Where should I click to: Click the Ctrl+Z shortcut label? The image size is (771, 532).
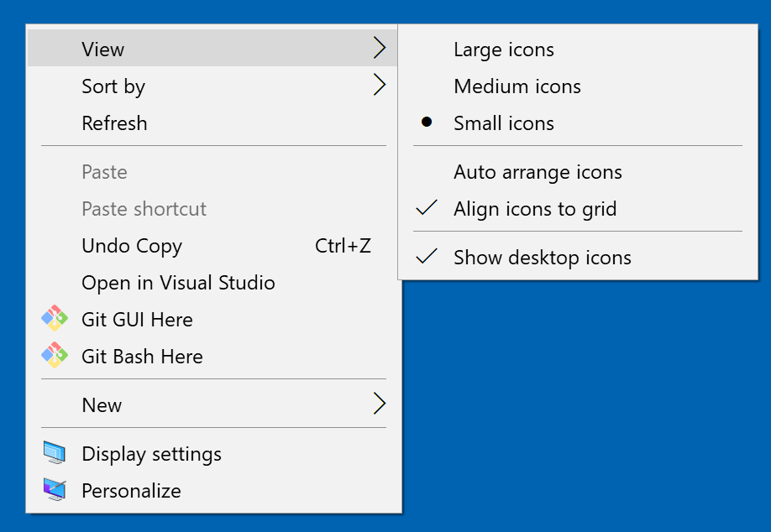(343, 246)
